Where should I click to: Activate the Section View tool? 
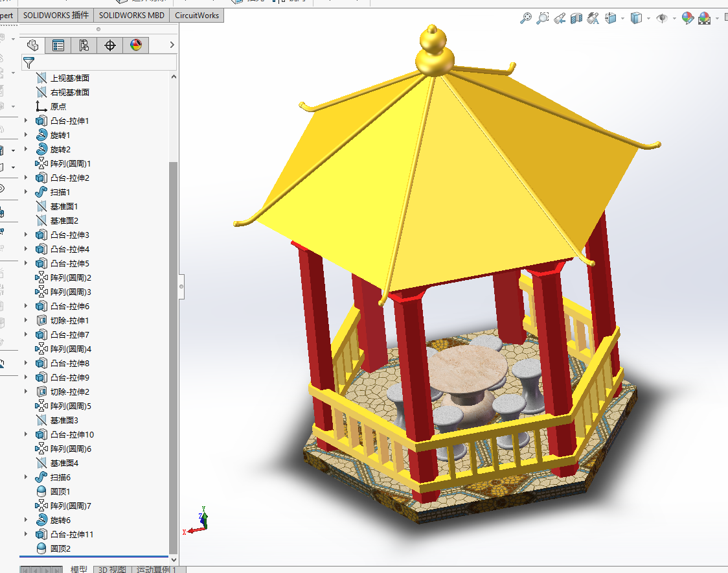(x=576, y=18)
